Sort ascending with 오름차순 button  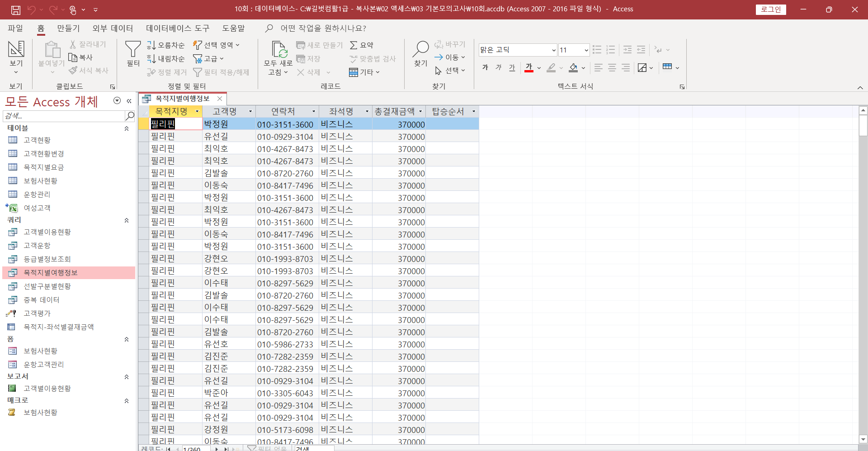point(166,45)
